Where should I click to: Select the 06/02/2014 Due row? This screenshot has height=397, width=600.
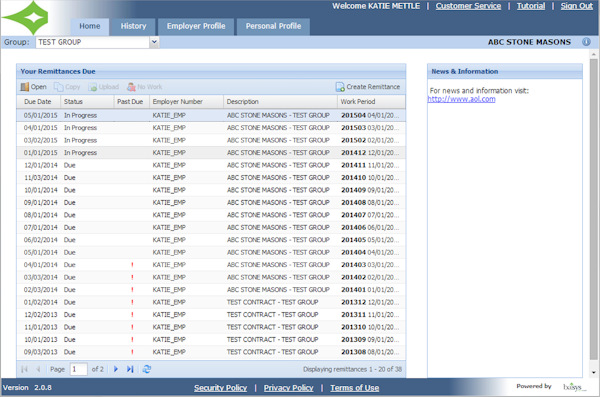click(211, 240)
